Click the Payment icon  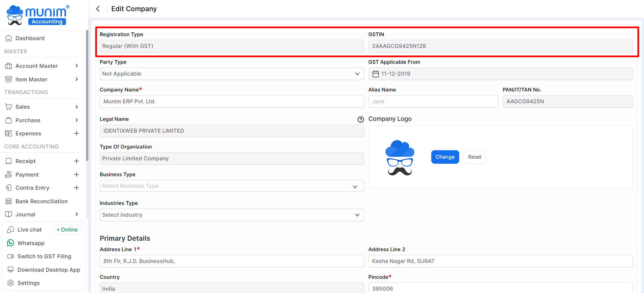point(9,175)
